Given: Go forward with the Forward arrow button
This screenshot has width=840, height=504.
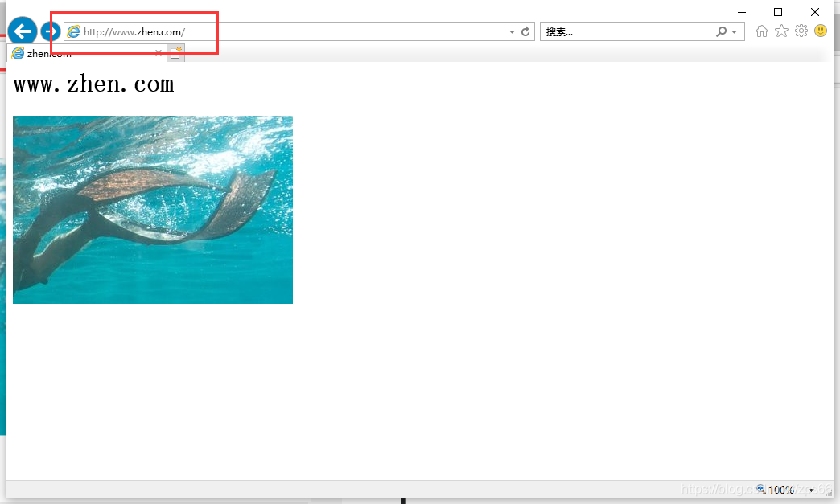Looking at the screenshot, I should 51,31.
